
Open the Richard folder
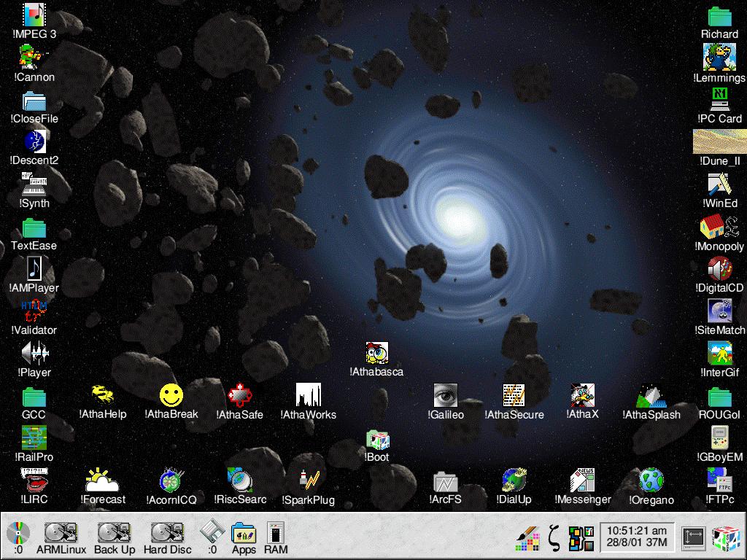[720, 17]
